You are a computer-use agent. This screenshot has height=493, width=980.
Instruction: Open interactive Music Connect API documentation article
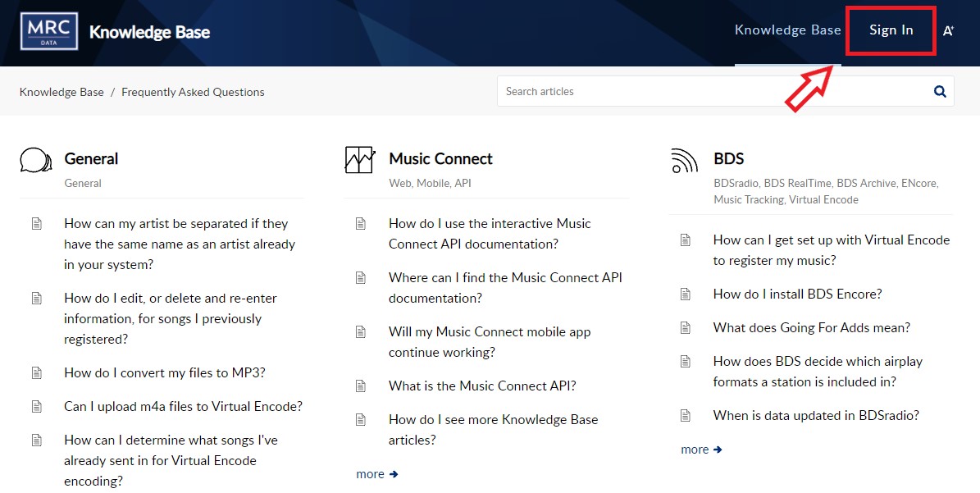click(x=490, y=234)
